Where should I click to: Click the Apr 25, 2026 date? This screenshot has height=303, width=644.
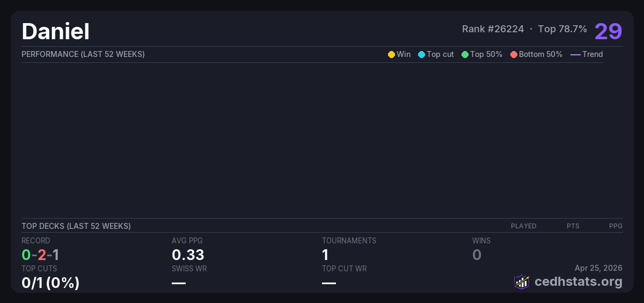click(x=598, y=268)
